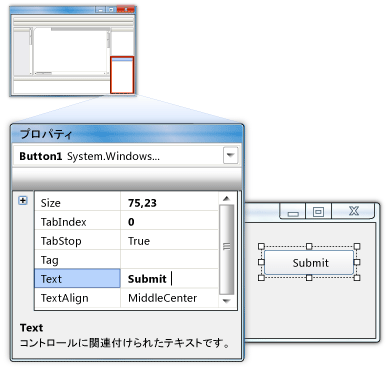Click the Submit button on the form

tap(309, 263)
